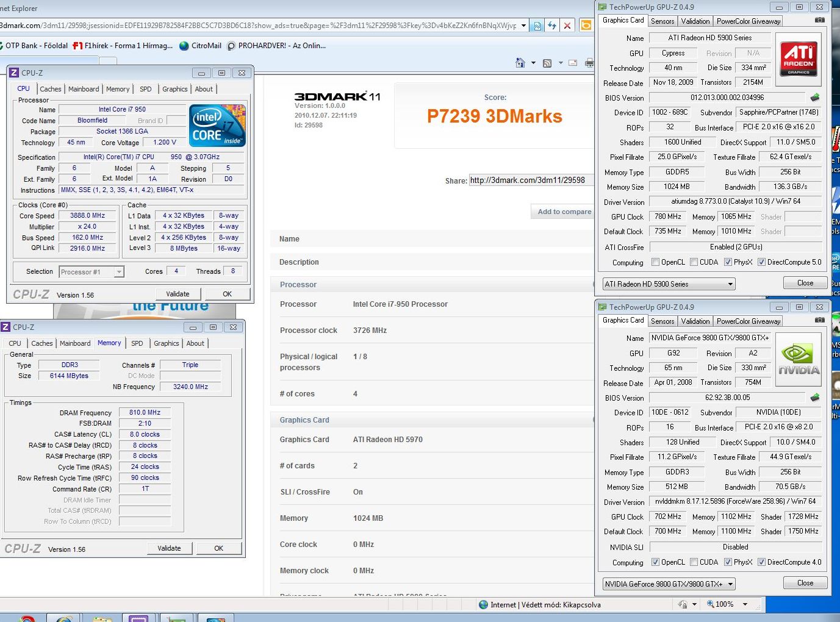Click the NVIDIA logo in GPU-Z
The image size is (840, 622).
click(x=799, y=359)
